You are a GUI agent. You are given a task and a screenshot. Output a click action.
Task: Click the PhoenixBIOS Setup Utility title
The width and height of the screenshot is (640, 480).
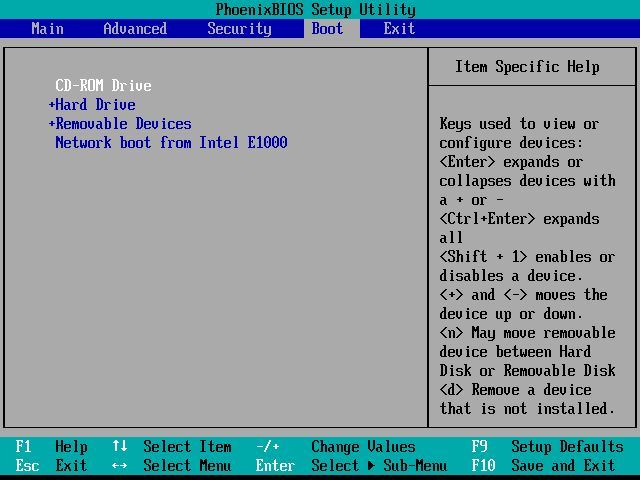click(x=316, y=9)
